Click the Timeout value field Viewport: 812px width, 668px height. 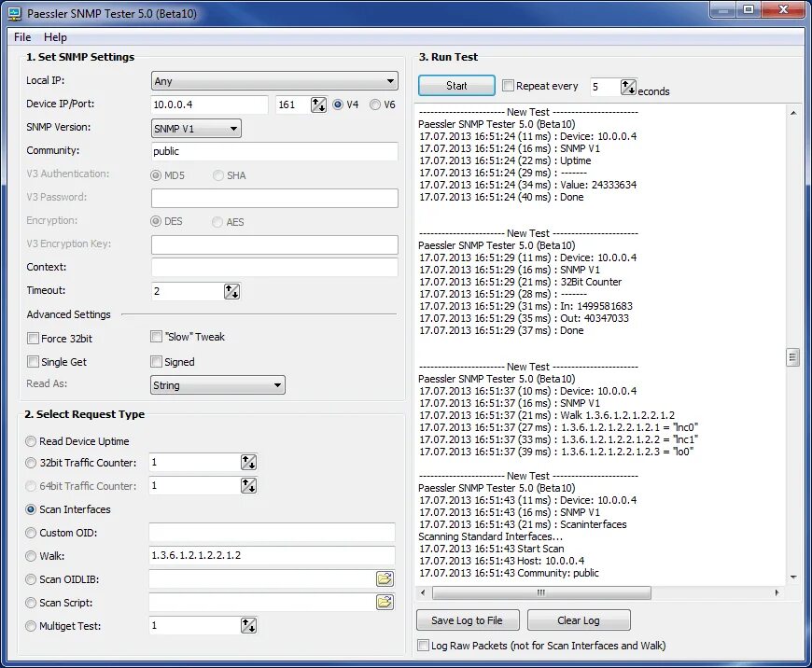188,291
